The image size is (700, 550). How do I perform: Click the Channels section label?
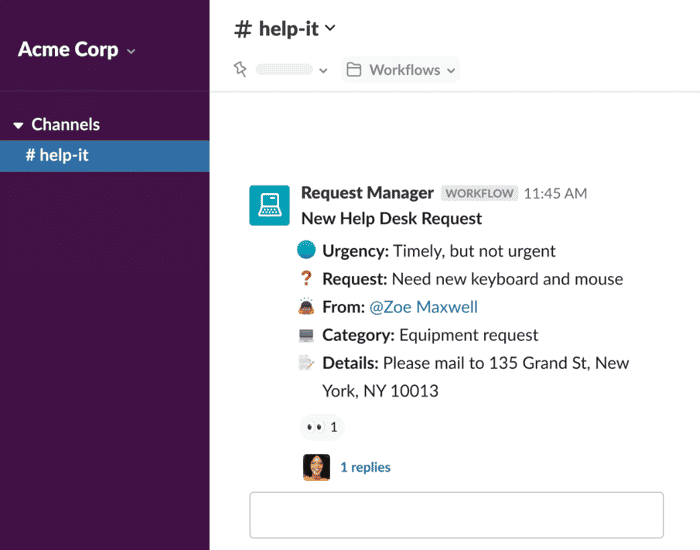point(66,125)
